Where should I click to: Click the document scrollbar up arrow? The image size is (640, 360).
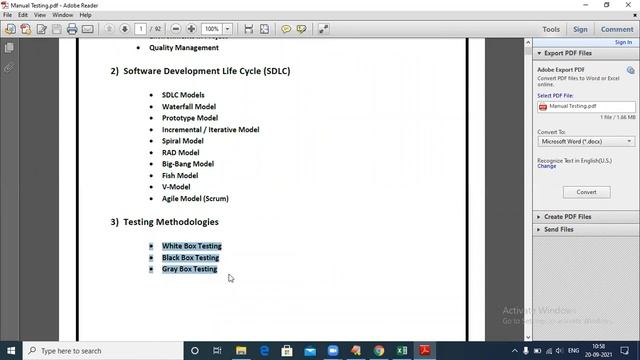click(528, 42)
